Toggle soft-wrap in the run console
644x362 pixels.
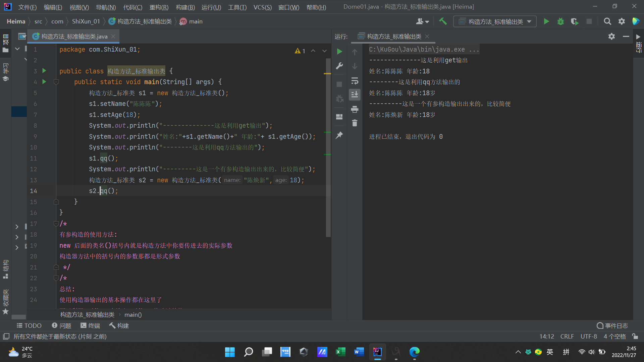pos(355,81)
